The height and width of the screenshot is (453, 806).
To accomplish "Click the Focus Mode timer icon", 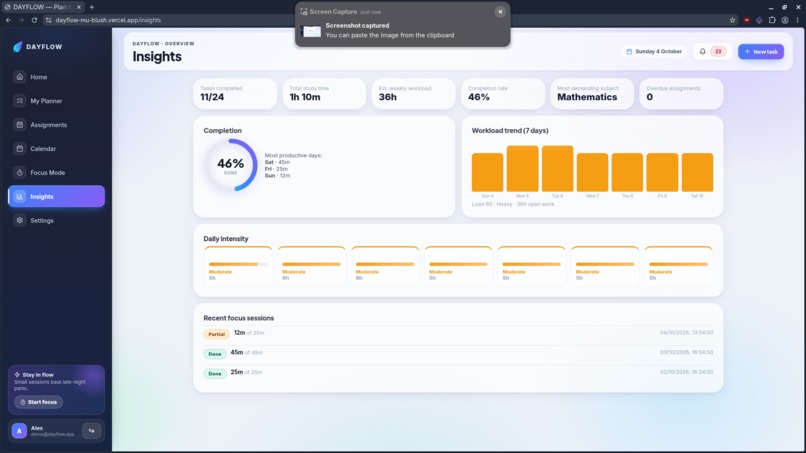I will [20, 173].
